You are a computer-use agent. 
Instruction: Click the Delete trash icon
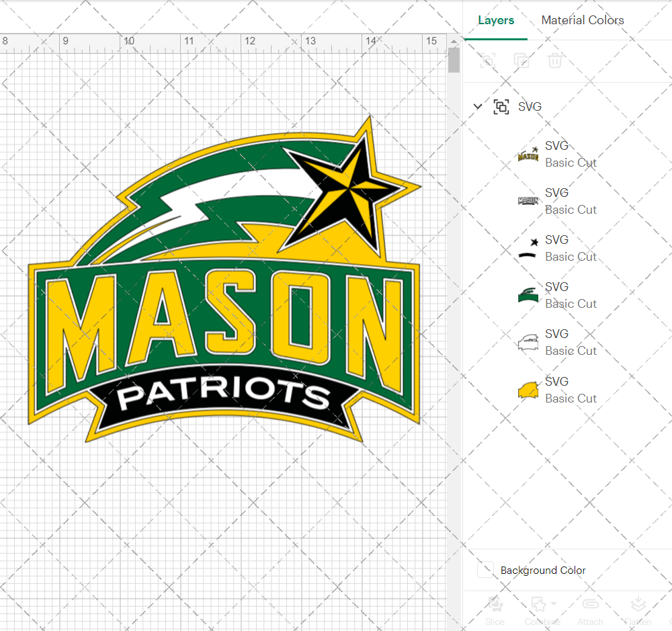pos(554,60)
